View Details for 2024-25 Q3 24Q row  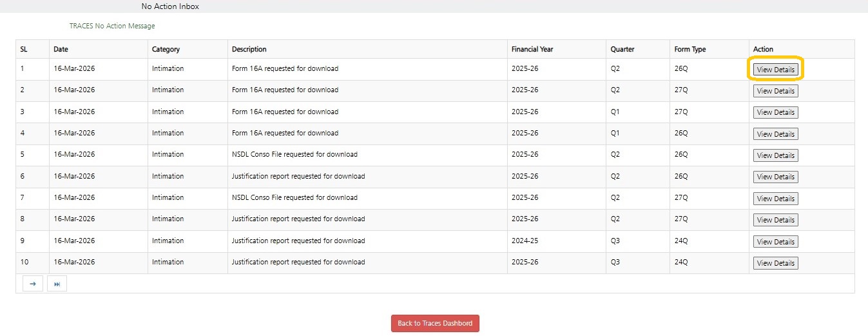[775, 242]
